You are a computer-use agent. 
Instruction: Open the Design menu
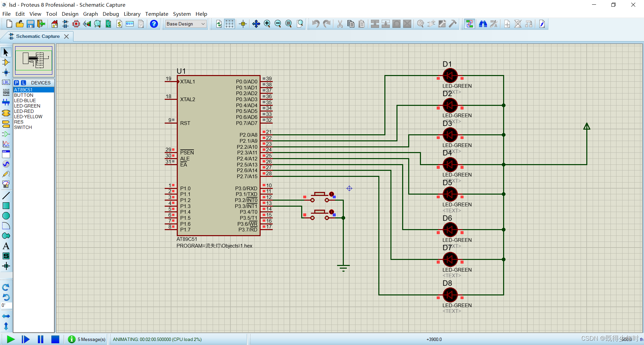coord(70,14)
